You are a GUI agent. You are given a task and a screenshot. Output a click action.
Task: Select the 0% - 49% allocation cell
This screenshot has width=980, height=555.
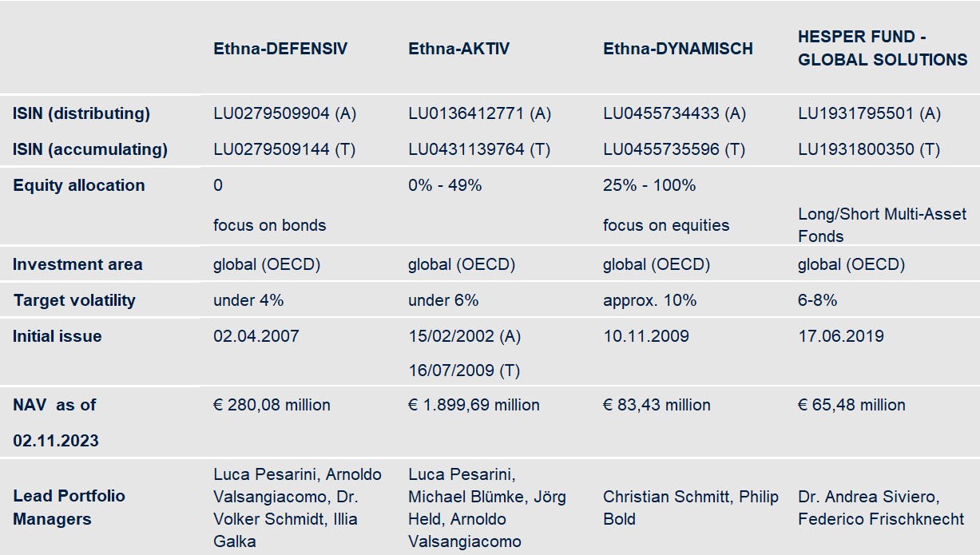coord(445,185)
